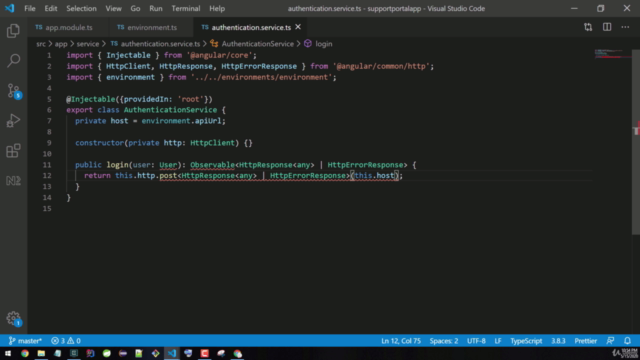Open the Windows Start menu
The image size is (640, 360).
8,353
